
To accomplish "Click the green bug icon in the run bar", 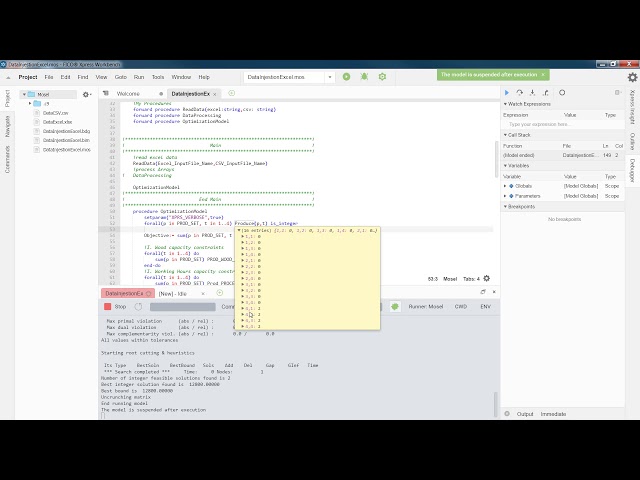I will click(395, 307).
